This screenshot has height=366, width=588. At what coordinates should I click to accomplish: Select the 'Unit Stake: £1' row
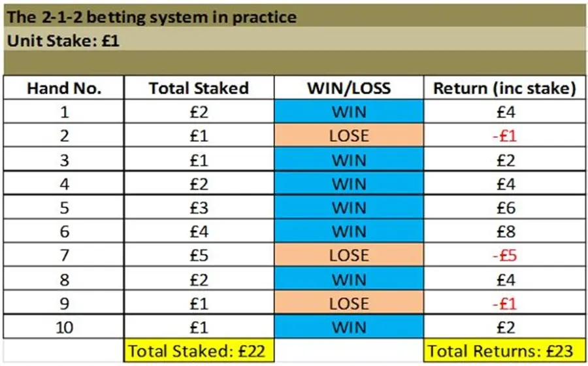(294, 39)
